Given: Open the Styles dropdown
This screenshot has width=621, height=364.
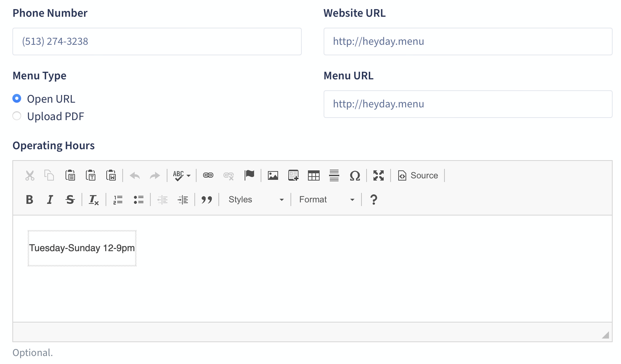Looking at the screenshot, I should [x=256, y=199].
